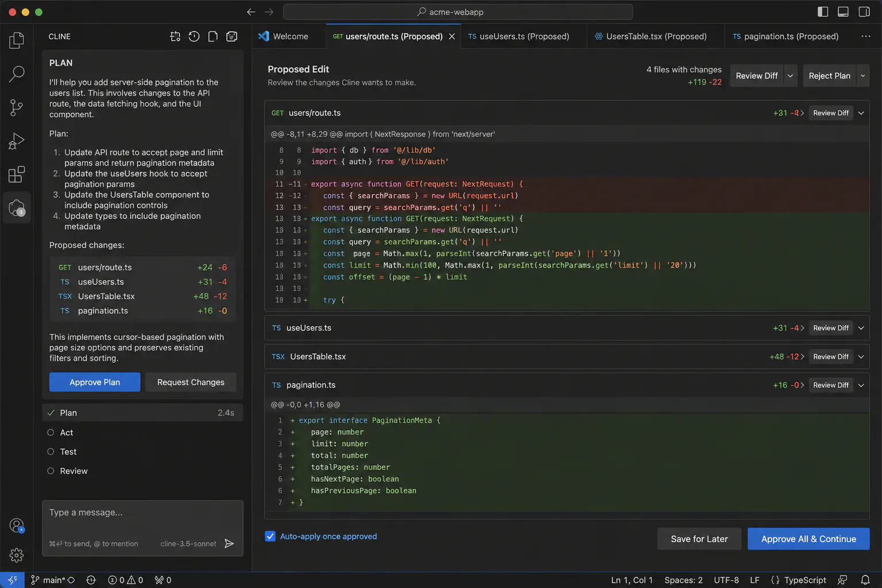The image size is (882, 588).
Task: Select the Act step radio
Action: (51, 432)
